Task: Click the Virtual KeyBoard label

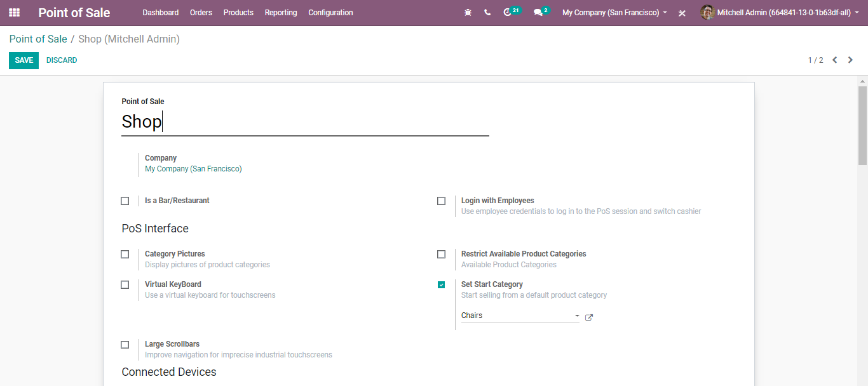Action: 173,284
